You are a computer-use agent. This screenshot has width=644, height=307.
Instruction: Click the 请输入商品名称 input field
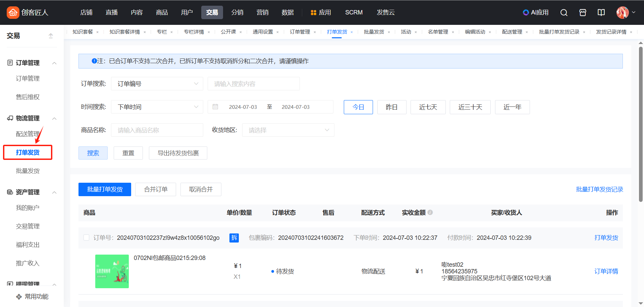click(157, 130)
